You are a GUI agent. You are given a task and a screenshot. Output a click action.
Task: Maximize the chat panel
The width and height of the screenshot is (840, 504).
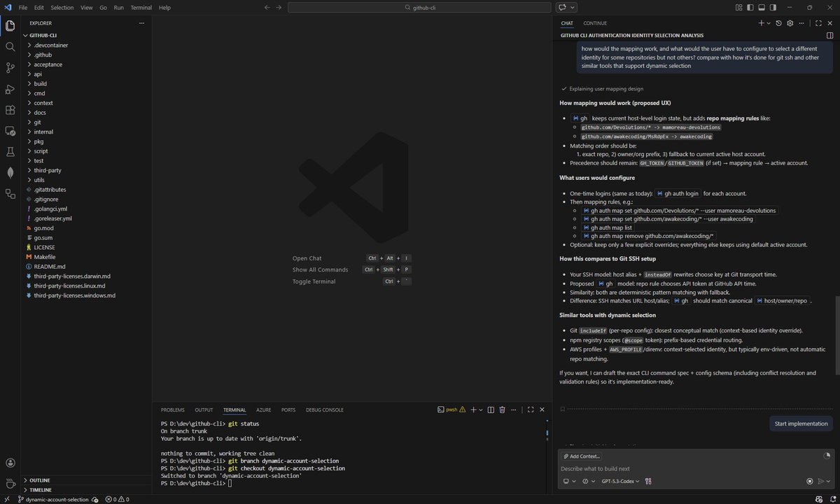818,23
